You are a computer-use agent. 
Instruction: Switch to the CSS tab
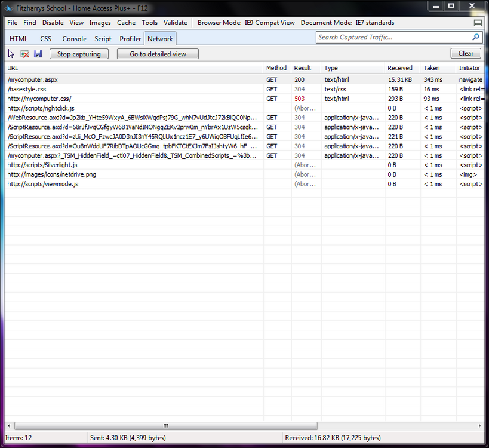pyautogui.click(x=45, y=39)
